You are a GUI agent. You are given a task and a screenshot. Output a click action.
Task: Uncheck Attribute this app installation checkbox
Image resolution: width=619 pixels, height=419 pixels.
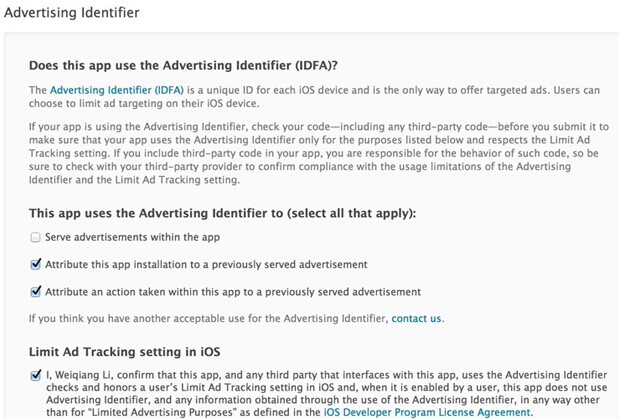click(x=36, y=264)
